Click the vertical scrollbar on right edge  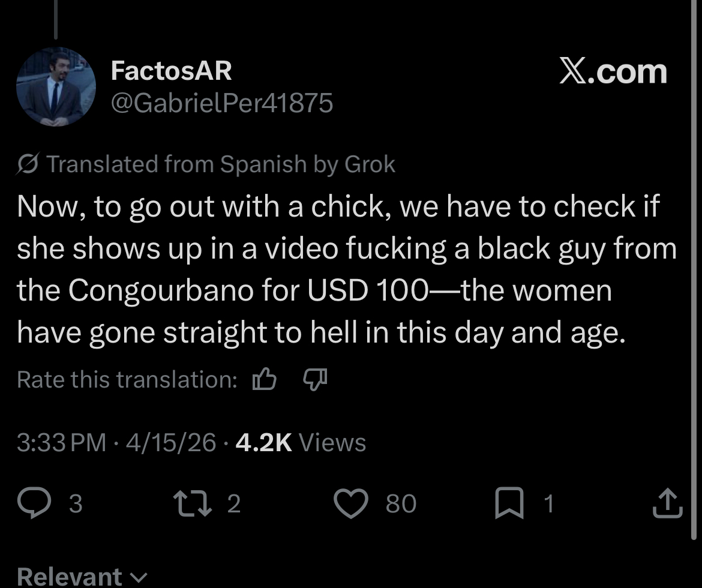click(x=694, y=269)
